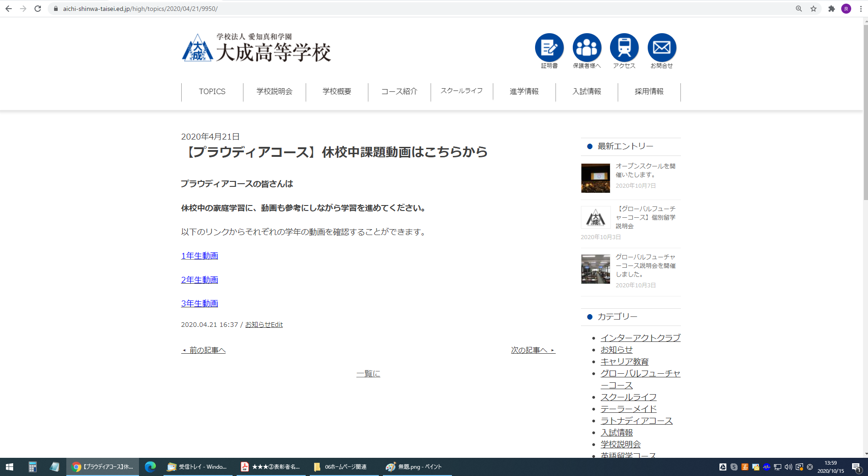Screen dimensions: 868x476
Task: Read the オープンスクールを開催いたします entry
Action: tap(645, 170)
